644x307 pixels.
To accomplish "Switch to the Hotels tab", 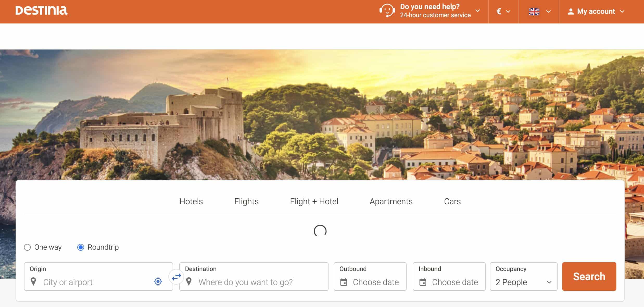I will (x=191, y=201).
